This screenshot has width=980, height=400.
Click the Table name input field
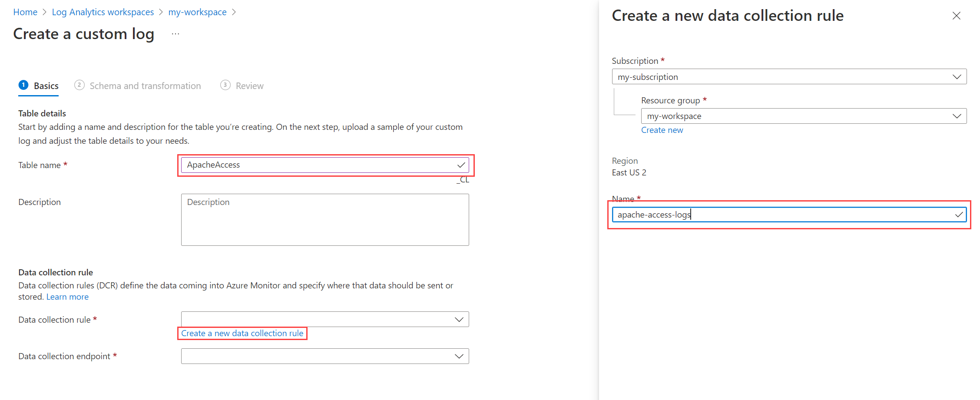(x=319, y=165)
